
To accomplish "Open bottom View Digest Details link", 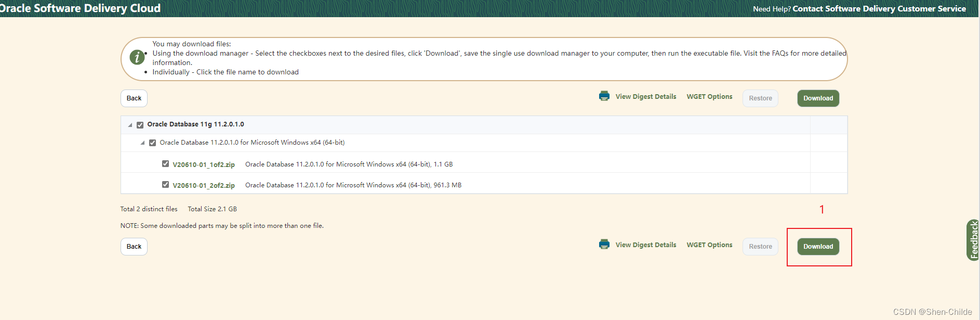I will [646, 245].
